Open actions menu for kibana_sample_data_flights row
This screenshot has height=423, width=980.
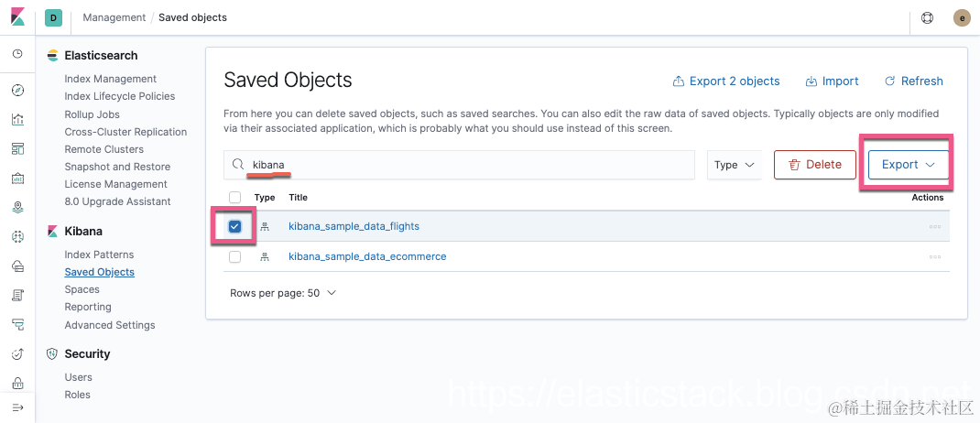pos(935,226)
